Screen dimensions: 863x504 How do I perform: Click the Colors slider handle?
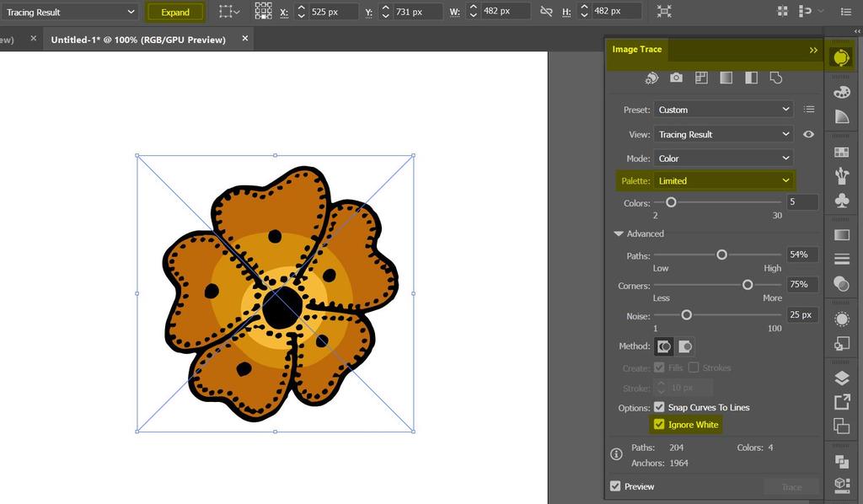[x=671, y=202]
